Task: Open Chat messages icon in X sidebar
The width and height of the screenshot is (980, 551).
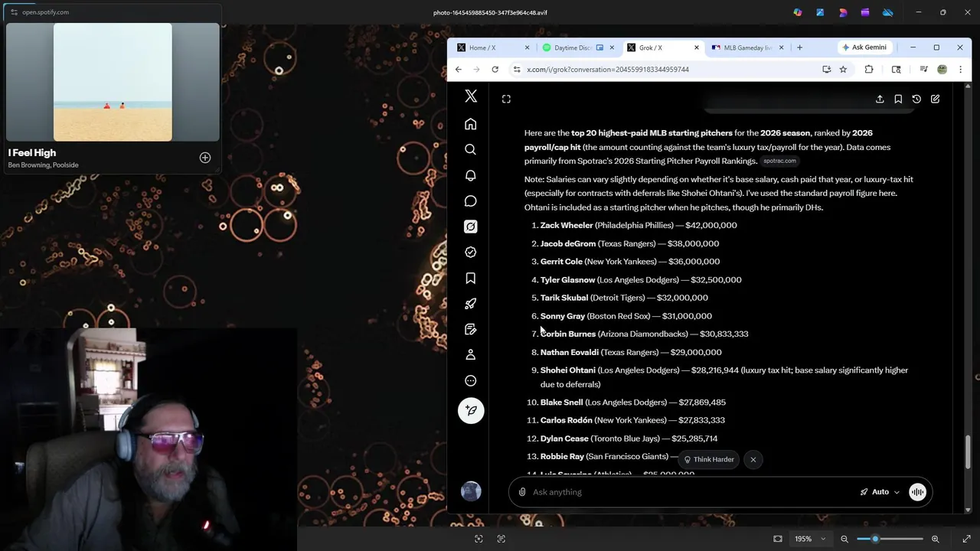Action: tap(471, 201)
